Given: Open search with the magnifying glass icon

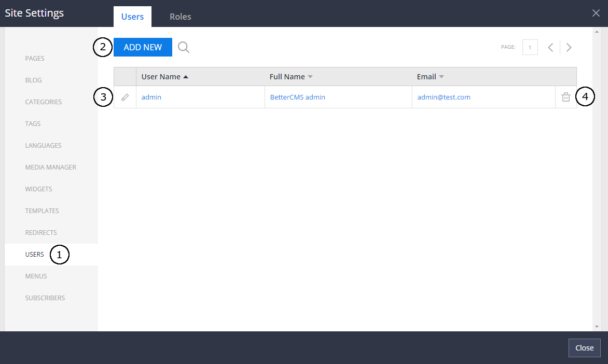Looking at the screenshot, I should (x=184, y=47).
